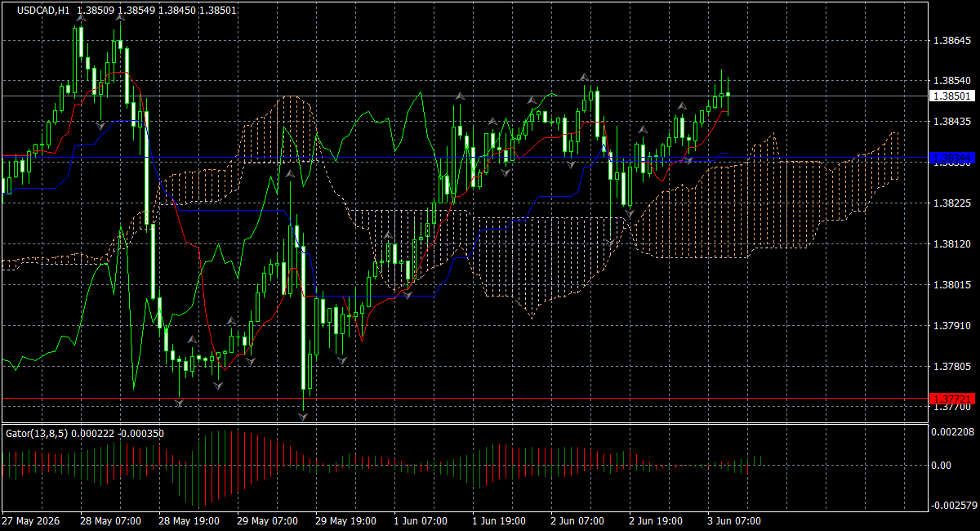This screenshot has height=531, width=980.
Task: Click the 28 May 07:00 time label
Action: point(111,521)
